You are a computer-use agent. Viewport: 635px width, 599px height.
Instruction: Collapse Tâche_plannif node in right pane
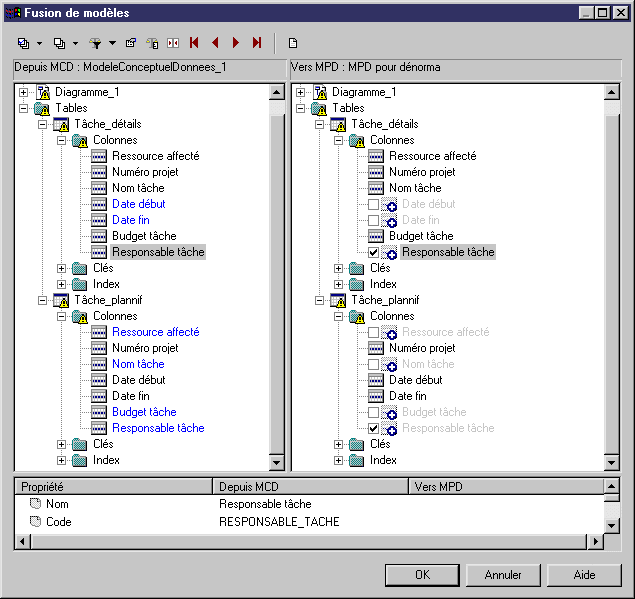pyautogui.click(x=320, y=301)
